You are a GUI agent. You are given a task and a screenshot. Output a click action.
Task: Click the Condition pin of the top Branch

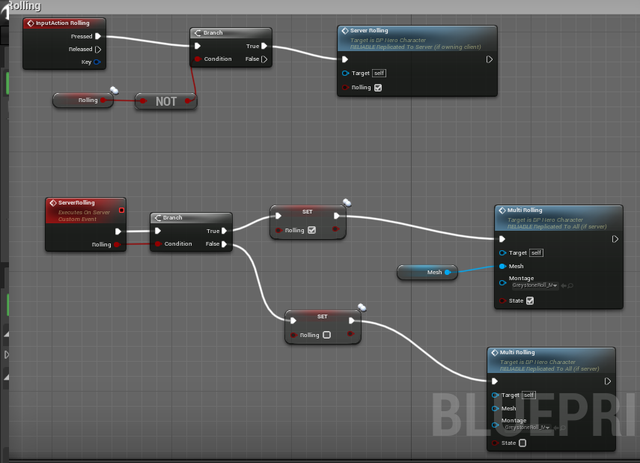tap(198, 59)
